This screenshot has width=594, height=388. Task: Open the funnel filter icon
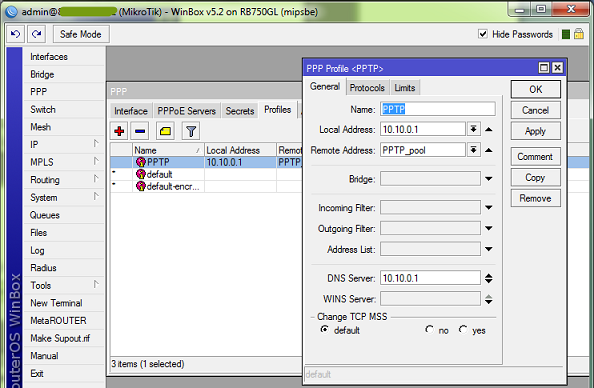pyautogui.click(x=191, y=131)
